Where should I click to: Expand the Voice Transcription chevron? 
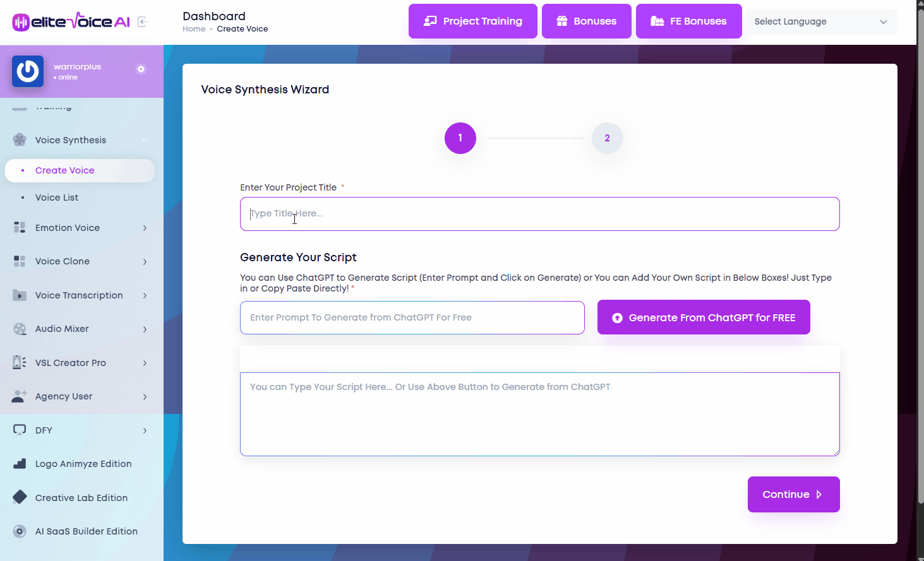click(x=145, y=295)
